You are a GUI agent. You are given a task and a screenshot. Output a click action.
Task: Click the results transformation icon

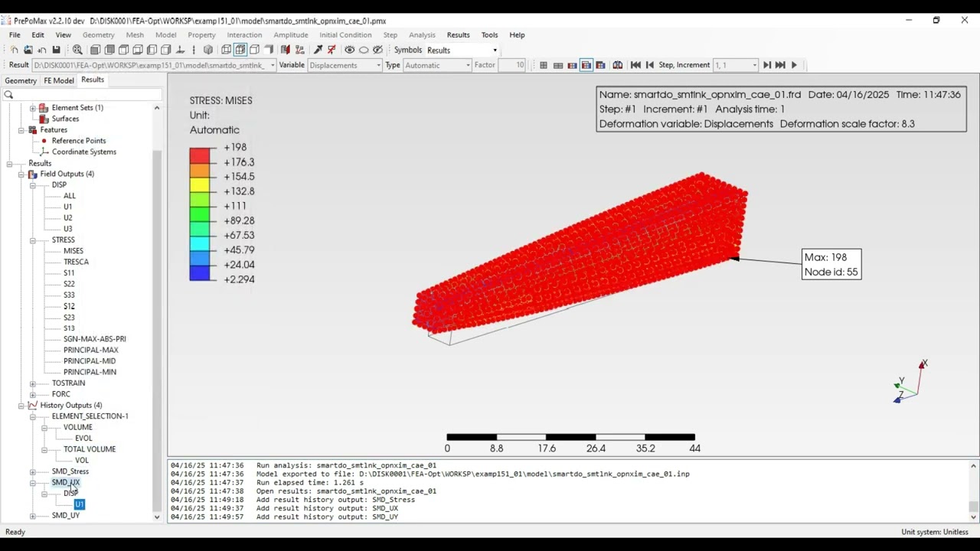[x=617, y=65]
